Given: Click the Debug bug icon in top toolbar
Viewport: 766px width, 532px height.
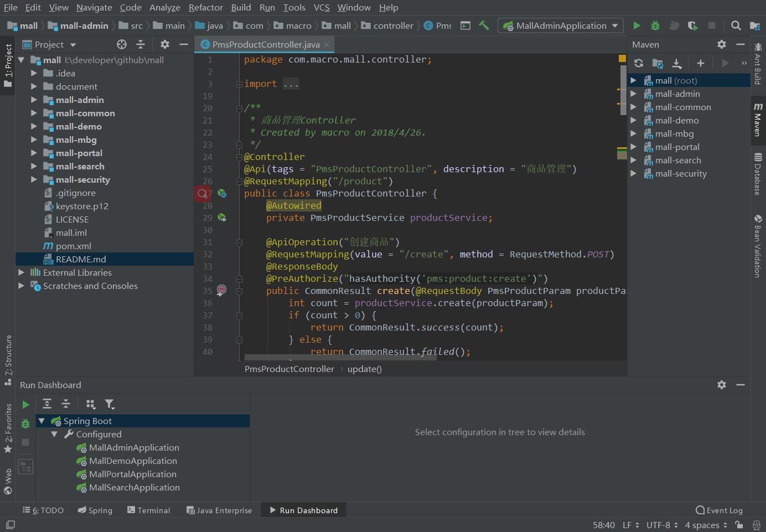Looking at the screenshot, I should pos(655,25).
